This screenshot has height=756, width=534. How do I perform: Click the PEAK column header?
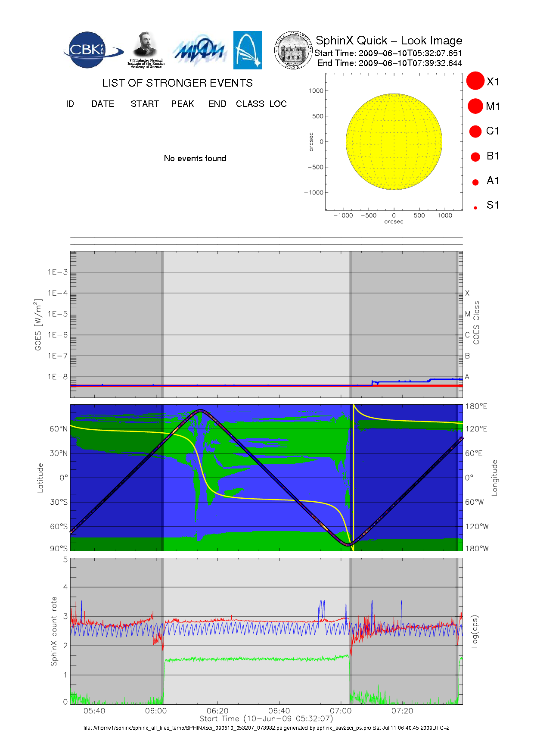(x=183, y=104)
